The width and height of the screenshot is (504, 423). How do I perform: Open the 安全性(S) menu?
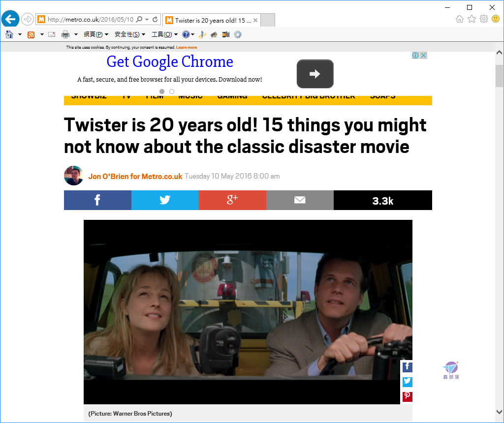point(130,34)
